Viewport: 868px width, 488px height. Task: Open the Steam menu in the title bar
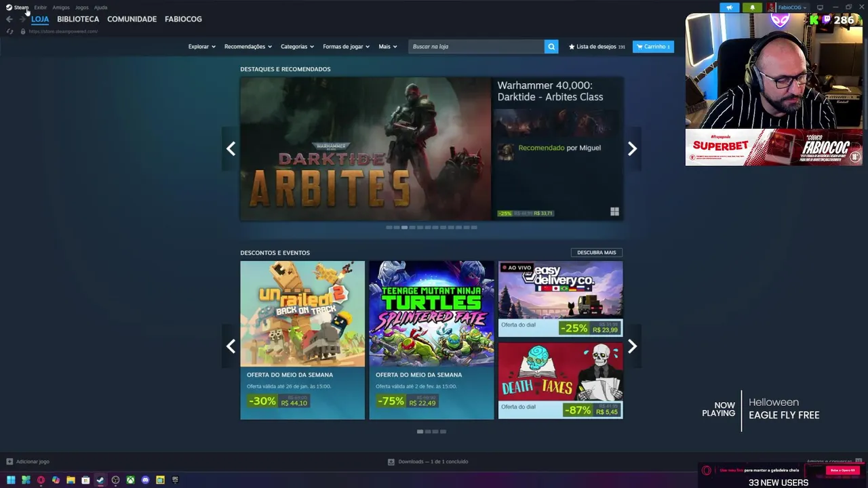(21, 7)
